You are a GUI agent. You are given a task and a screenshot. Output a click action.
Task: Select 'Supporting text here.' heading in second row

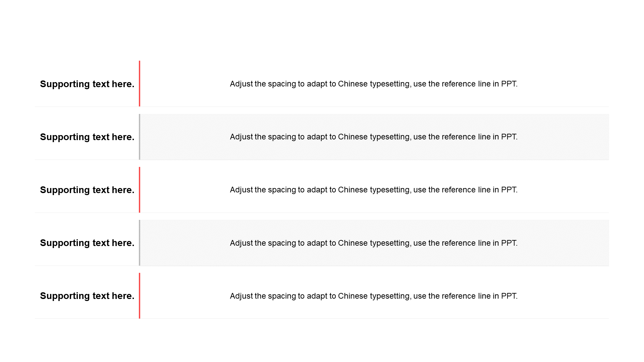[87, 137]
